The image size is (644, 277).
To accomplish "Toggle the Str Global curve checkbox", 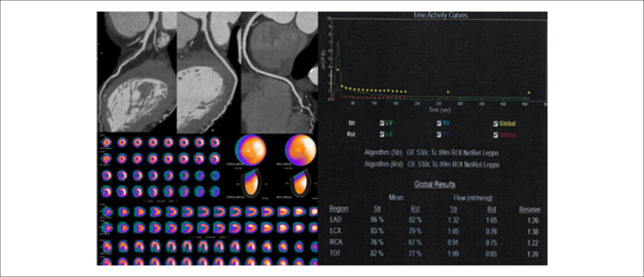I will tap(496, 123).
